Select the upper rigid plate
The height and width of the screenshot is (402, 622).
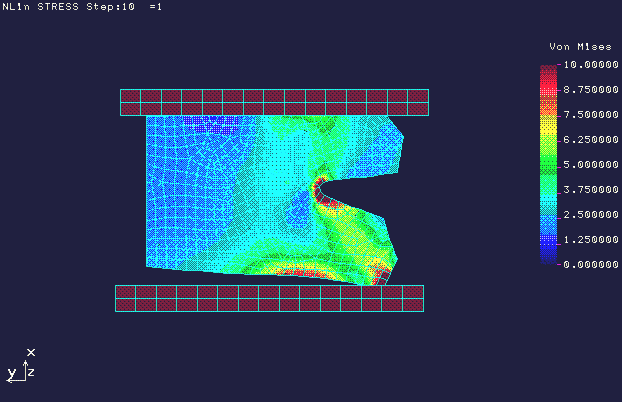click(274, 102)
